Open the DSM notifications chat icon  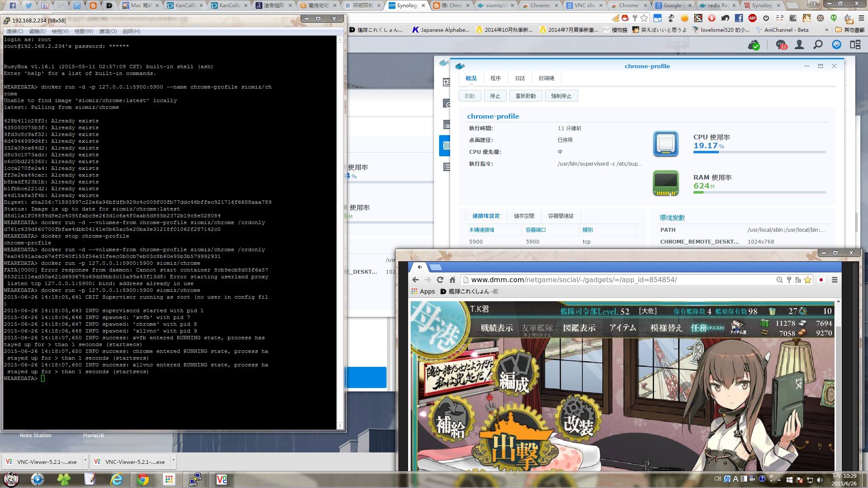click(781, 45)
